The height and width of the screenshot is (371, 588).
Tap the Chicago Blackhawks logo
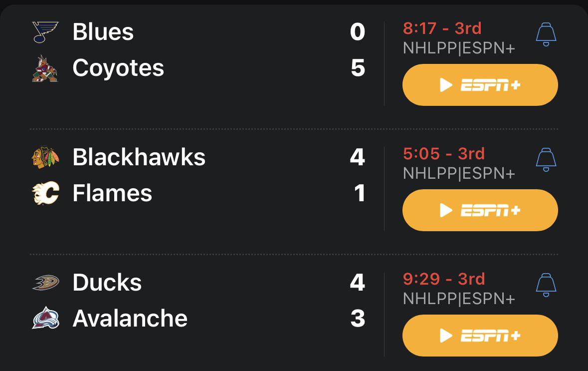click(45, 157)
